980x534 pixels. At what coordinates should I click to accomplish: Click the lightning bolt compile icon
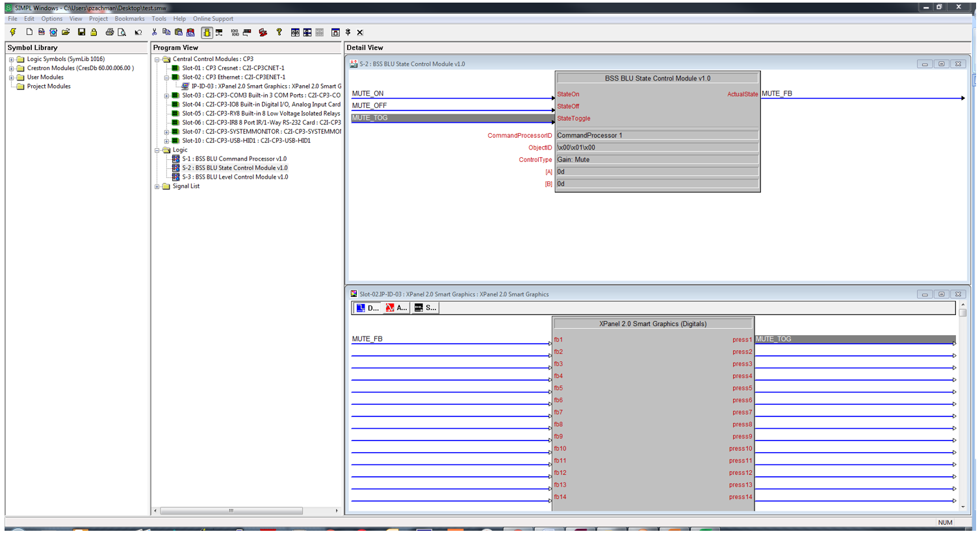coord(13,32)
